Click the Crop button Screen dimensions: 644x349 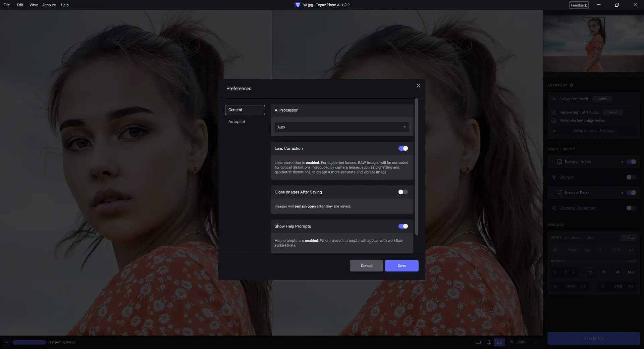coord(629,238)
